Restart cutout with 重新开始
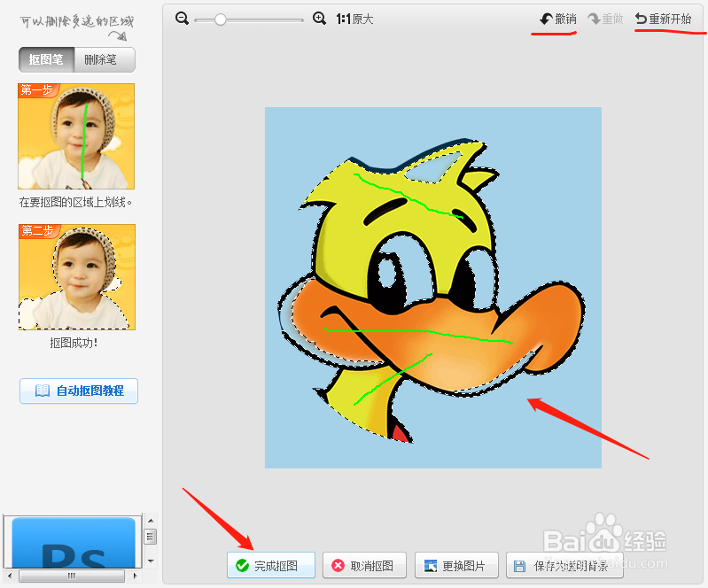Viewport: 708px width, 588px height. (x=663, y=19)
